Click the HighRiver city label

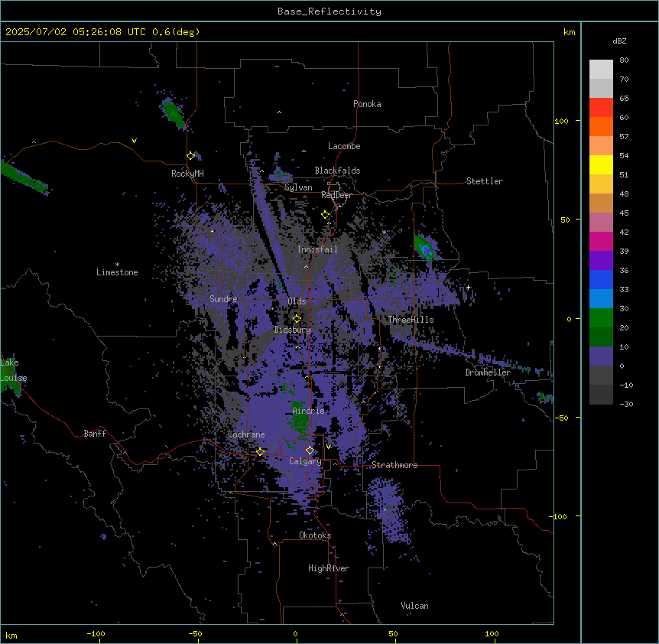tap(329, 568)
